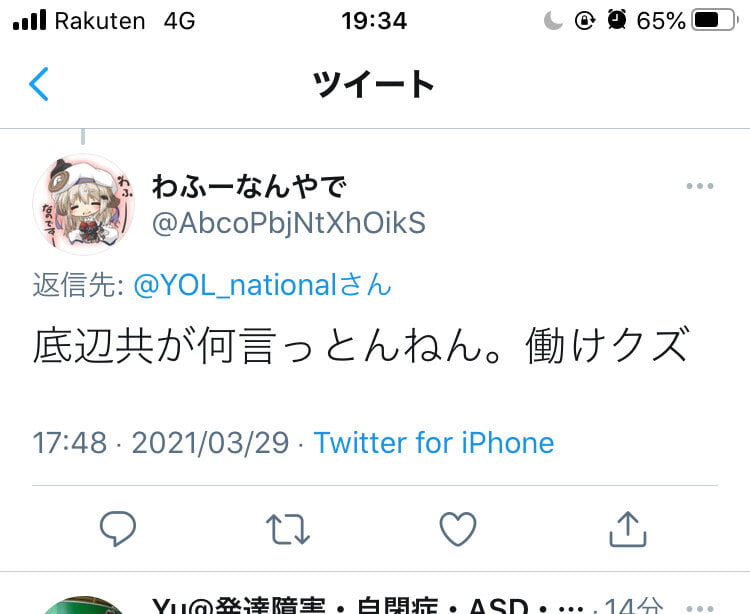Viewport: 750px width, 614px height.
Task: Tap the rotation lock status icon
Action: point(585,21)
